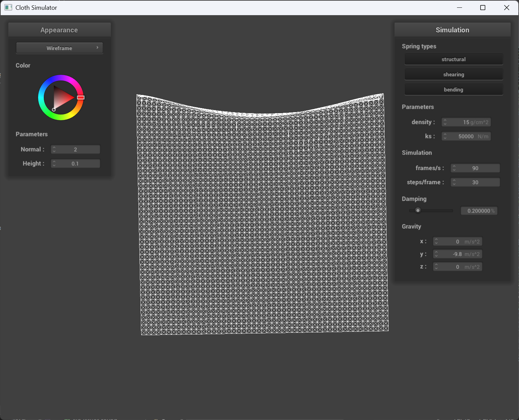Click the frames/s stepper arrows

coord(454,168)
